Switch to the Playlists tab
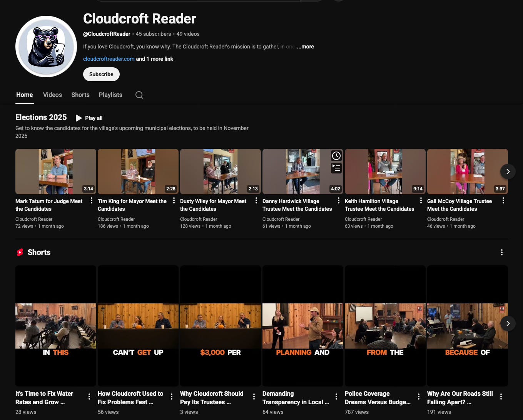This screenshot has width=523, height=420. (x=110, y=95)
